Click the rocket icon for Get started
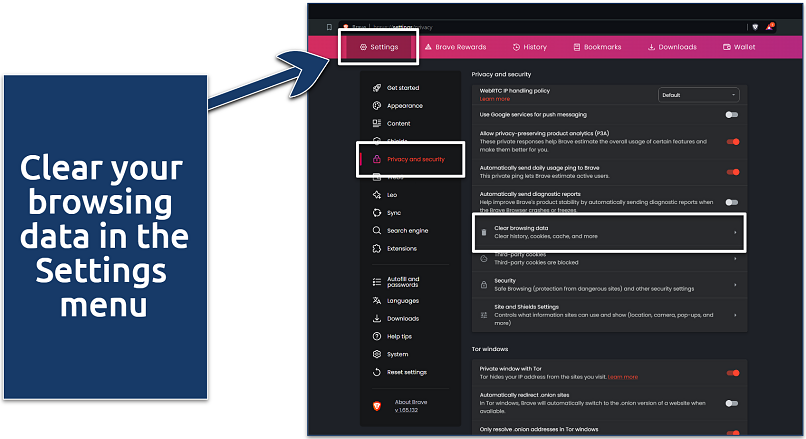 [x=377, y=88]
